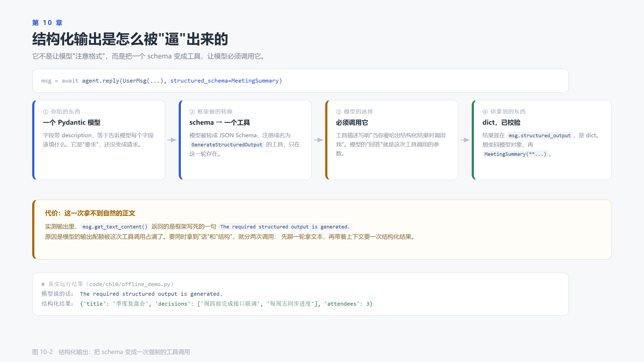Click 'agent.reply(UserMsg(...),' in the code line
The image size is (644, 362).
[124, 81]
